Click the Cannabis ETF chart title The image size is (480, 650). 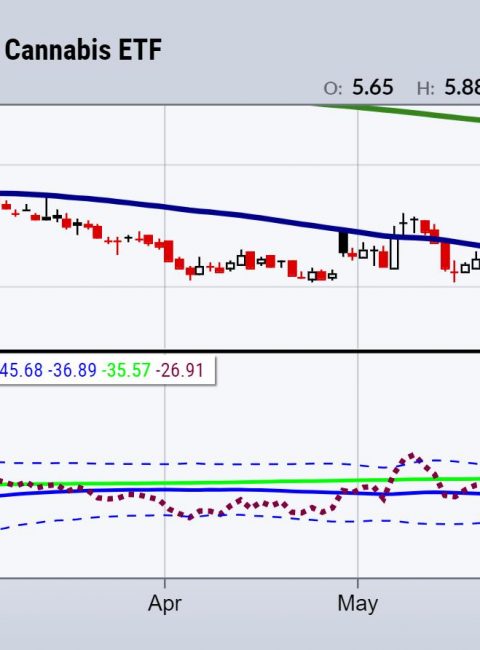point(83,50)
